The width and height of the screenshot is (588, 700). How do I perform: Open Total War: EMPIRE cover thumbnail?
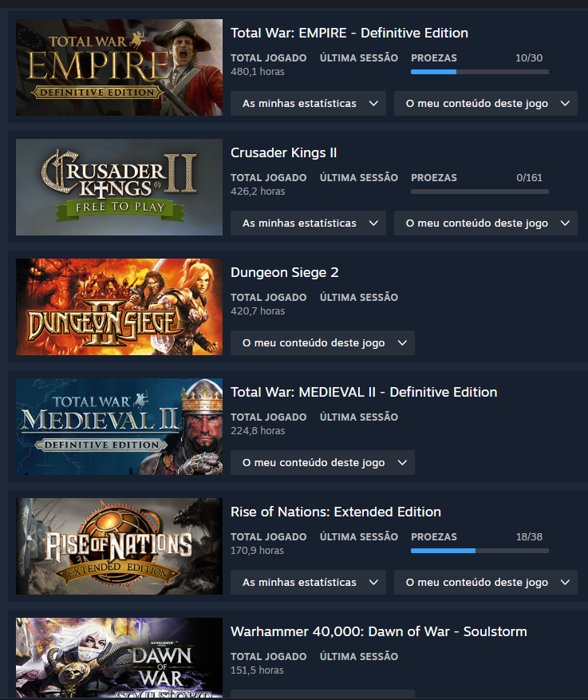pos(119,67)
